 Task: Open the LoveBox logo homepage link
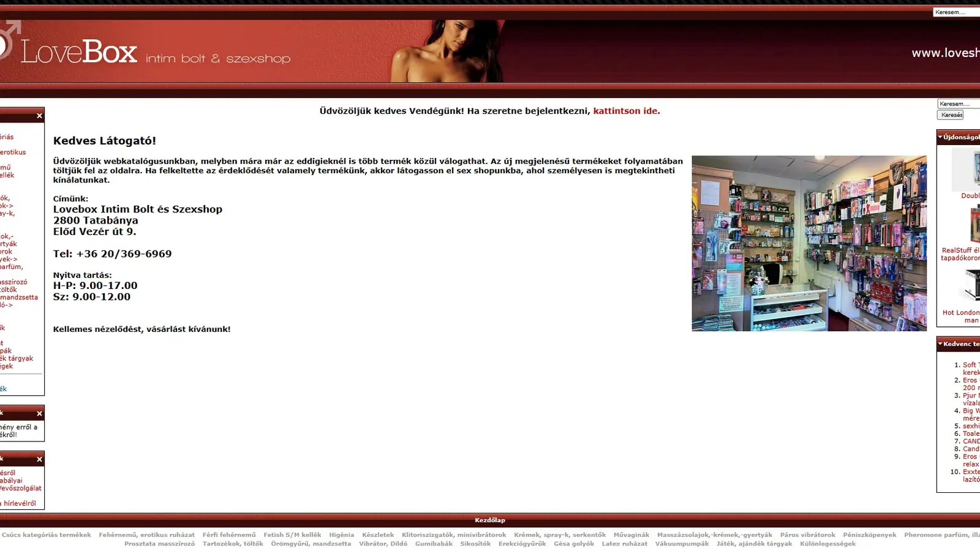145,52
